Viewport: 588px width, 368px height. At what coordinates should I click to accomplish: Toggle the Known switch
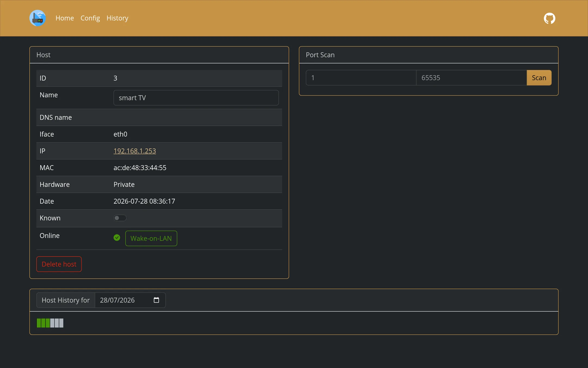120,218
